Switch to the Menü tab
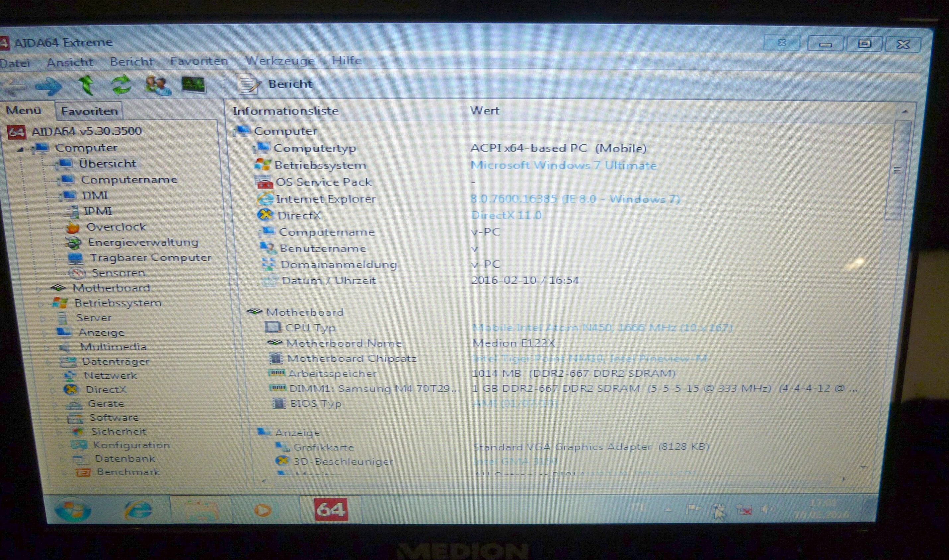The width and height of the screenshot is (949, 560). click(x=24, y=110)
